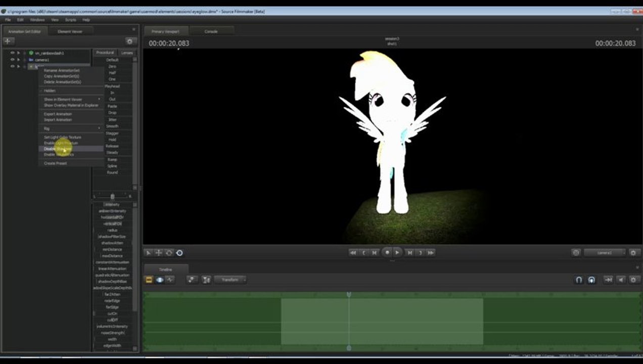Toggle visibility eye for camera1

click(12, 60)
